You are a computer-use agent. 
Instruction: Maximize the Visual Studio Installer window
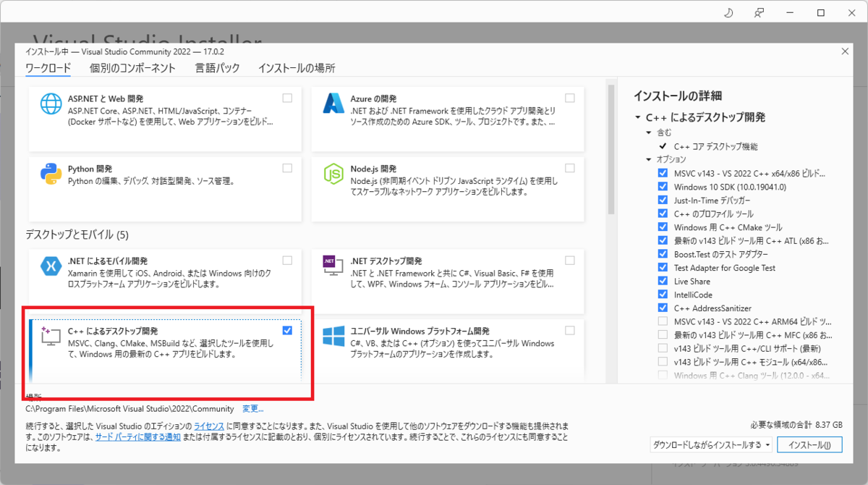821,13
